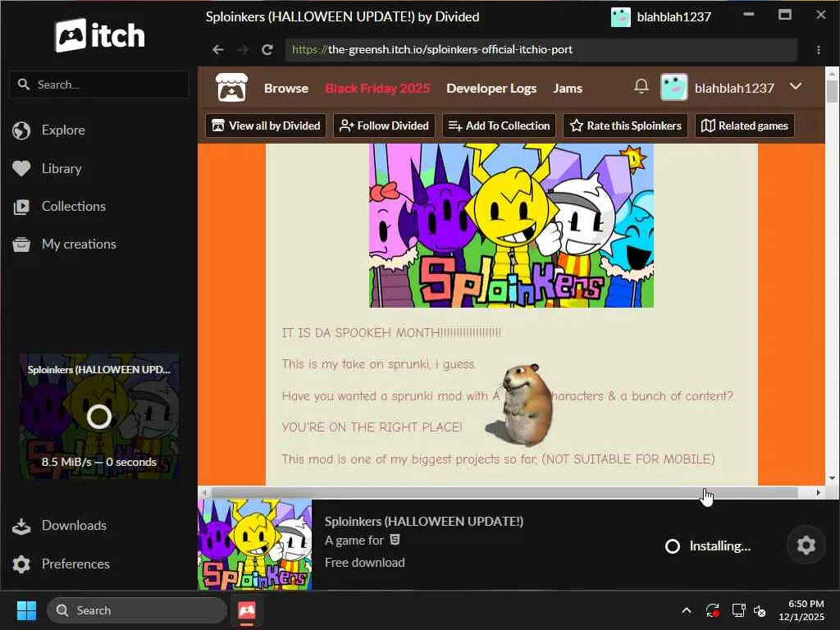This screenshot has height=630, width=840.
Task: Click the HTML5 platform icon
Action: 395,540
